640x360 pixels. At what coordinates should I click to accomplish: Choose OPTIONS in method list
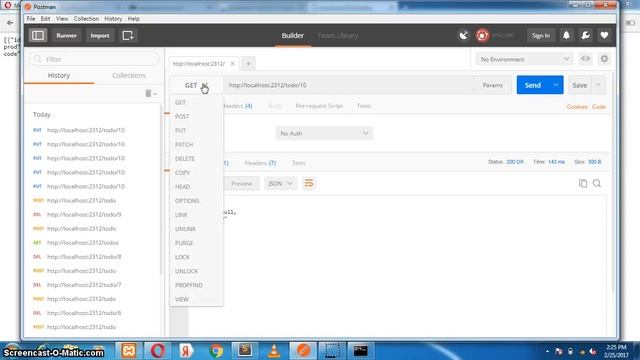[x=187, y=201]
